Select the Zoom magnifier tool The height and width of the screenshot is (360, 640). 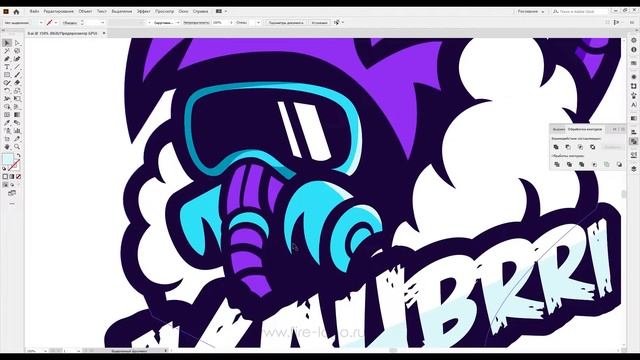[17, 147]
